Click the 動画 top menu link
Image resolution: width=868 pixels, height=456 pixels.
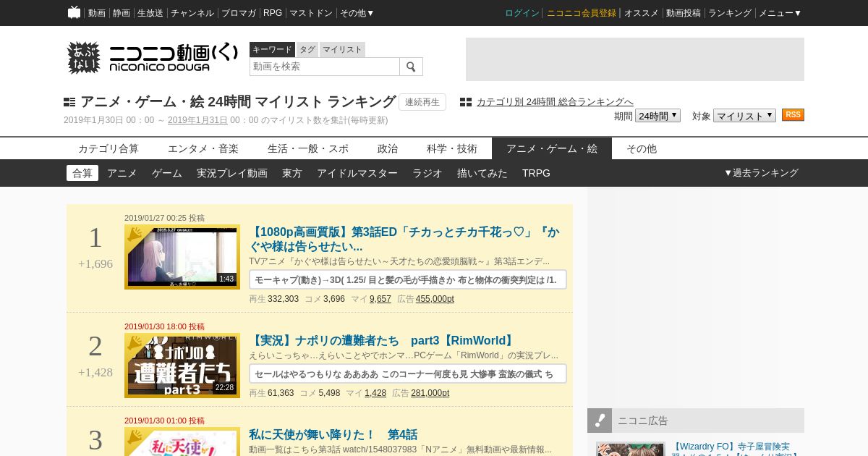tap(97, 13)
